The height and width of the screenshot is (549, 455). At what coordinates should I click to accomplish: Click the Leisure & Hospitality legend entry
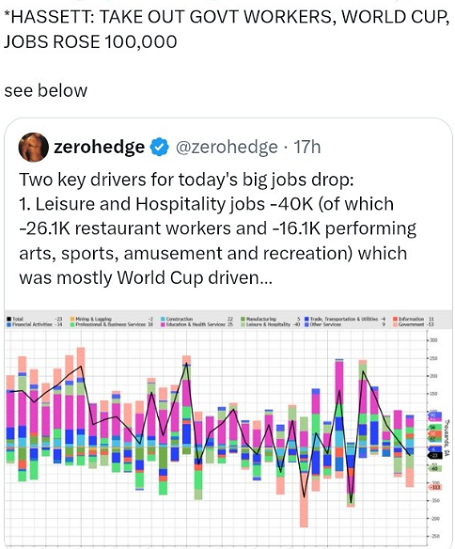click(x=270, y=324)
